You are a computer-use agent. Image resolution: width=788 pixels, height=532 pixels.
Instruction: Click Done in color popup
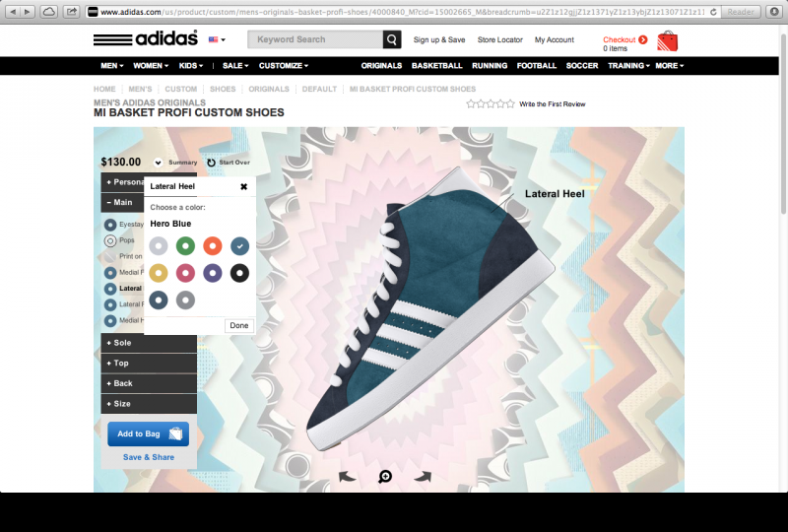pos(238,325)
